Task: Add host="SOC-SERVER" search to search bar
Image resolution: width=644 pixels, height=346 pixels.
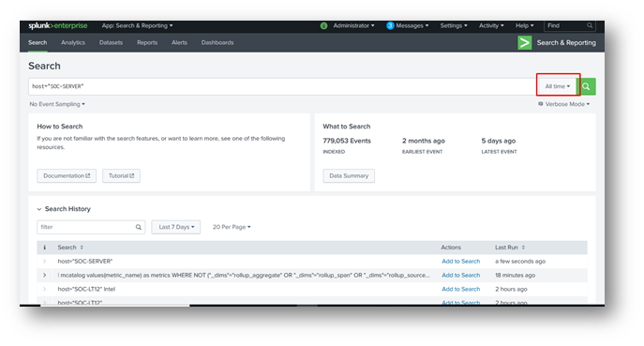Action: click(x=461, y=262)
